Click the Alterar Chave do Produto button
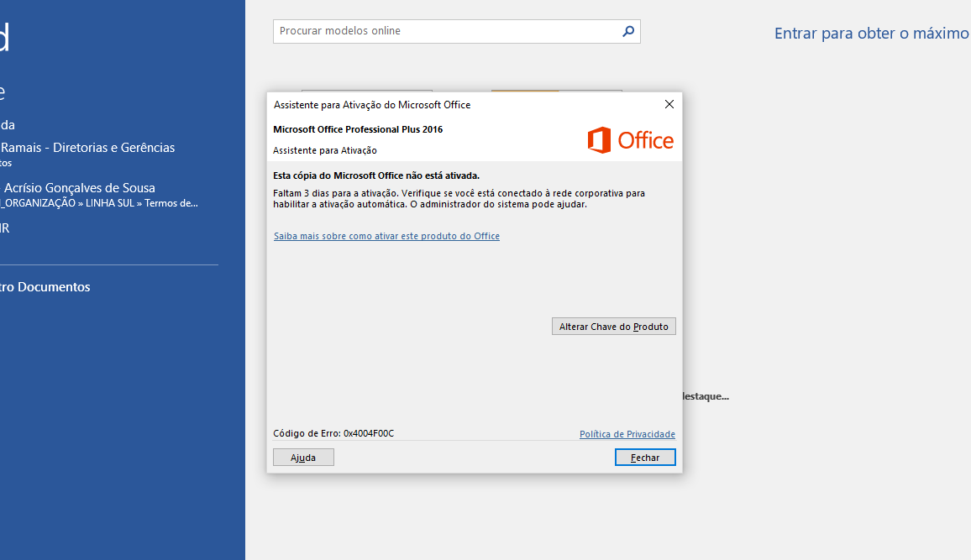This screenshot has height=560, width=971. tap(614, 327)
